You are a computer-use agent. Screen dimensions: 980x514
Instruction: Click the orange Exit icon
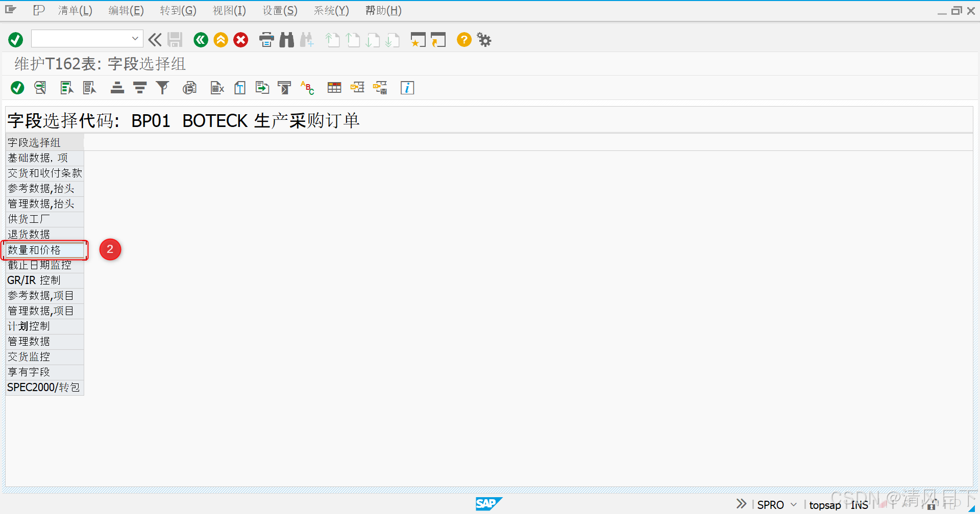click(x=220, y=39)
